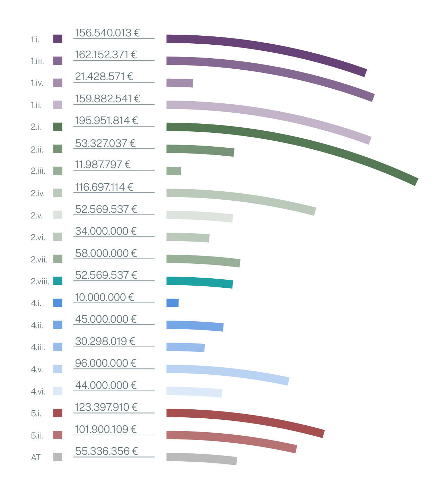The image size is (448, 496).
Task: Click the pale blue swatch for 4.vi.
Action: point(58,391)
